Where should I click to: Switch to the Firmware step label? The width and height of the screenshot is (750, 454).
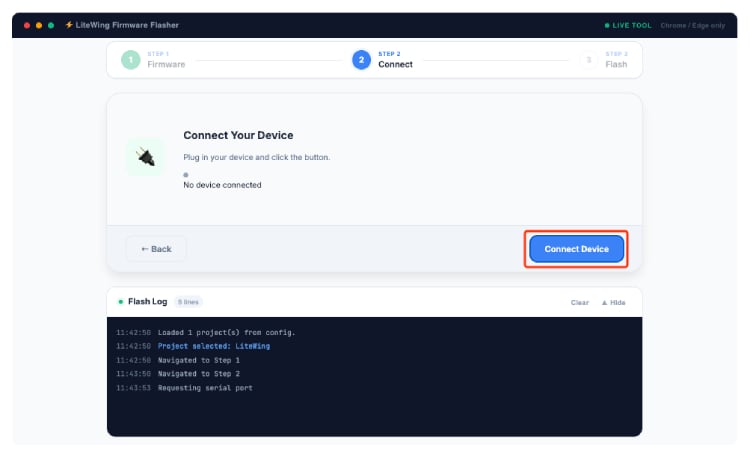click(166, 64)
